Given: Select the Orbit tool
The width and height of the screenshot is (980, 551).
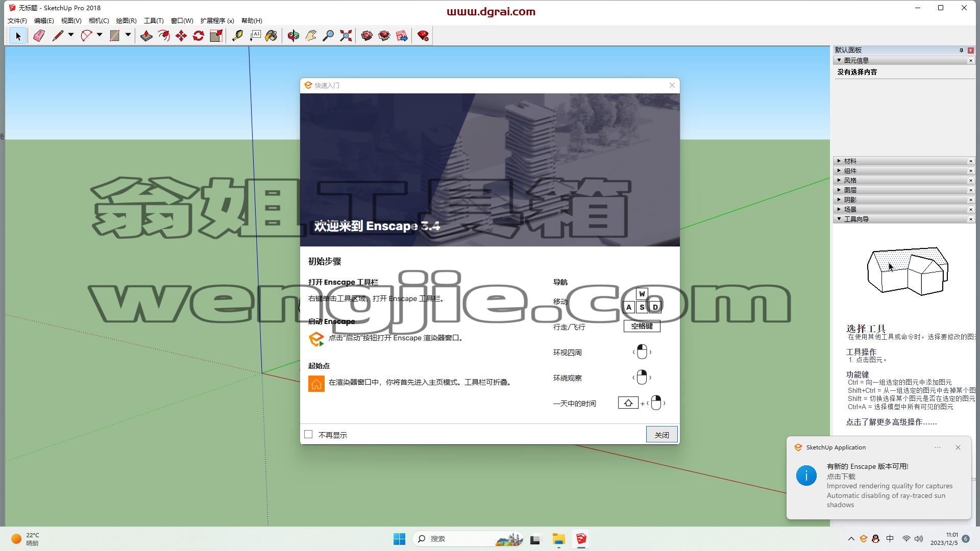Looking at the screenshot, I should [x=293, y=36].
